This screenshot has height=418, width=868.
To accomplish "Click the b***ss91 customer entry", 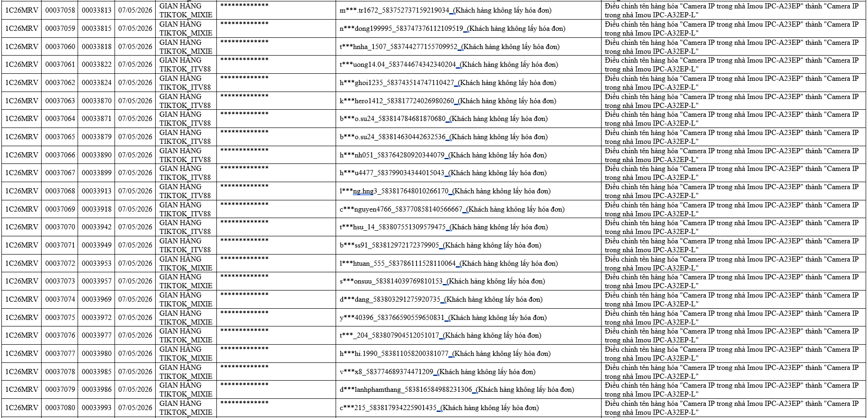I will (x=440, y=245).
